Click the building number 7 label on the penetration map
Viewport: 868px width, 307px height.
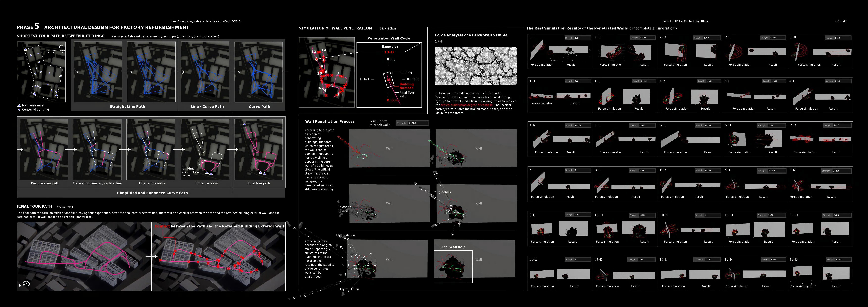(338, 73)
